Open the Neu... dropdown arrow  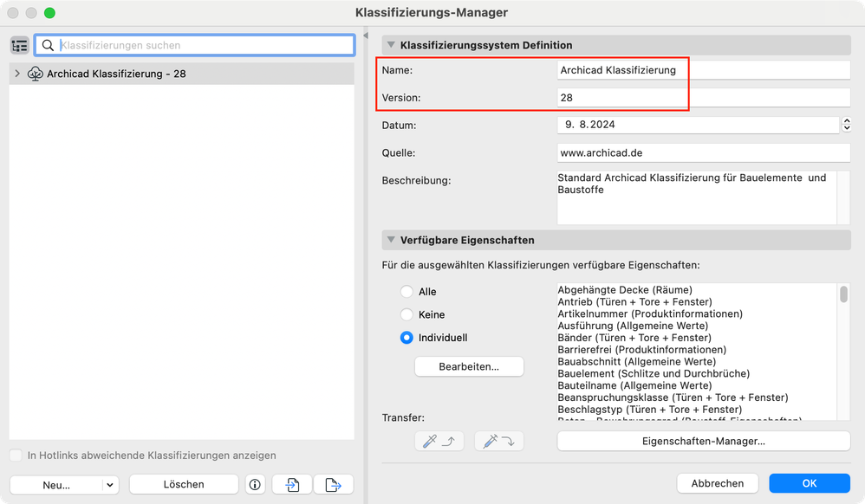[110, 485]
